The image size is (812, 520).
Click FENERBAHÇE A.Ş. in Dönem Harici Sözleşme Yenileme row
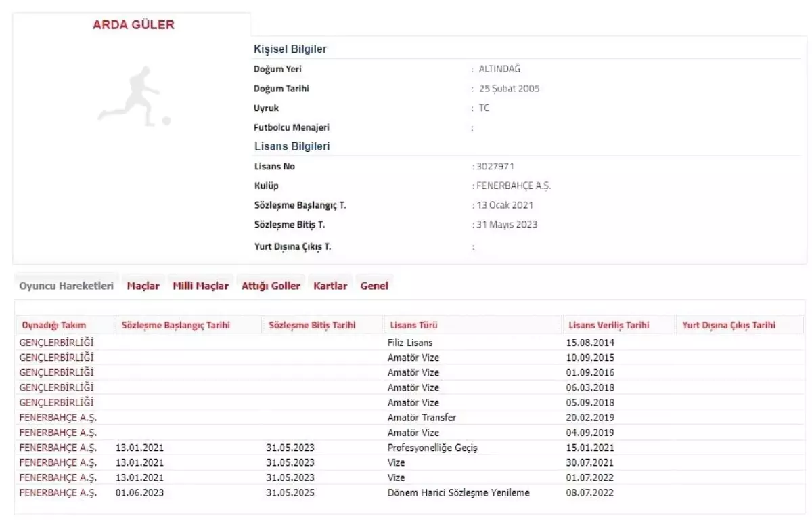(58, 493)
